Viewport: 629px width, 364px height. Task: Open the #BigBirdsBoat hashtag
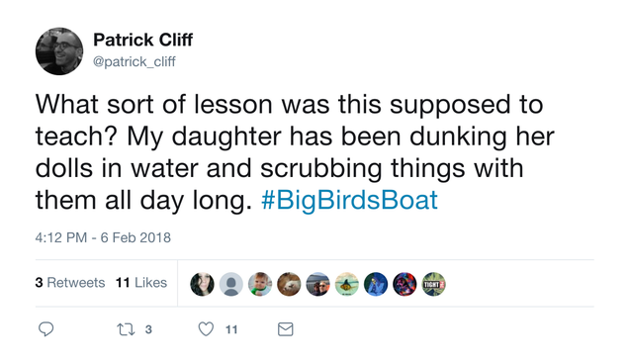[349, 200]
